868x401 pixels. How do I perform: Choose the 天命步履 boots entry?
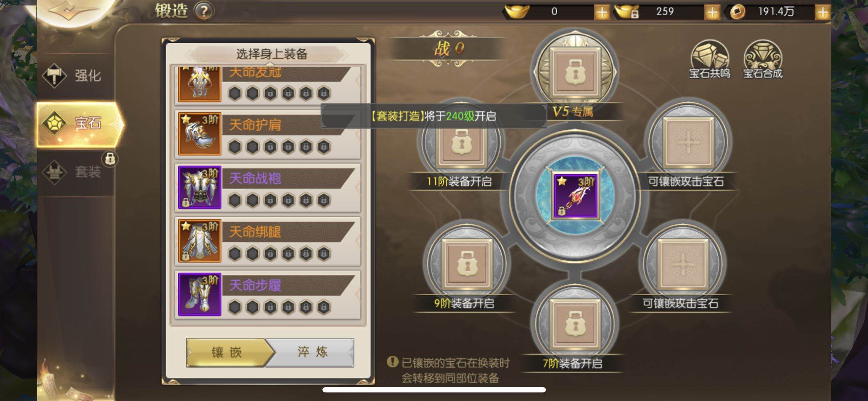pos(268,294)
